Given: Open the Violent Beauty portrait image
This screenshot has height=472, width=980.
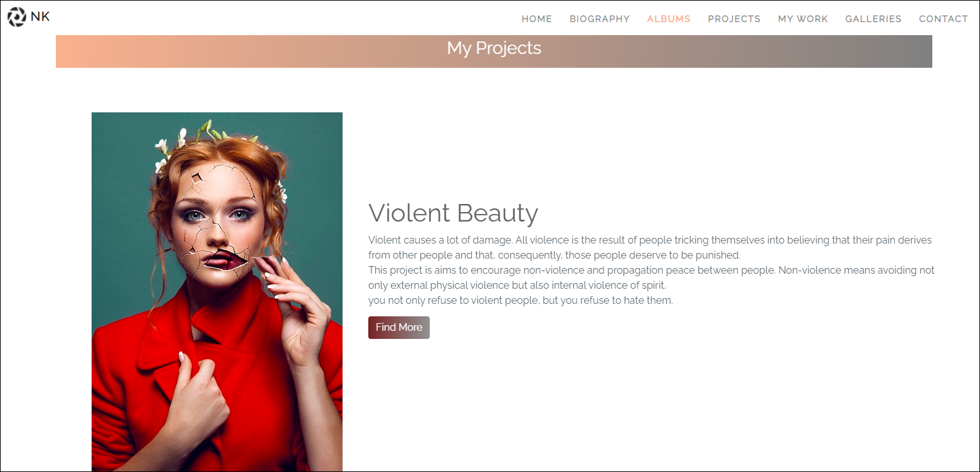Looking at the screenshot, I should tap(216, 292).
